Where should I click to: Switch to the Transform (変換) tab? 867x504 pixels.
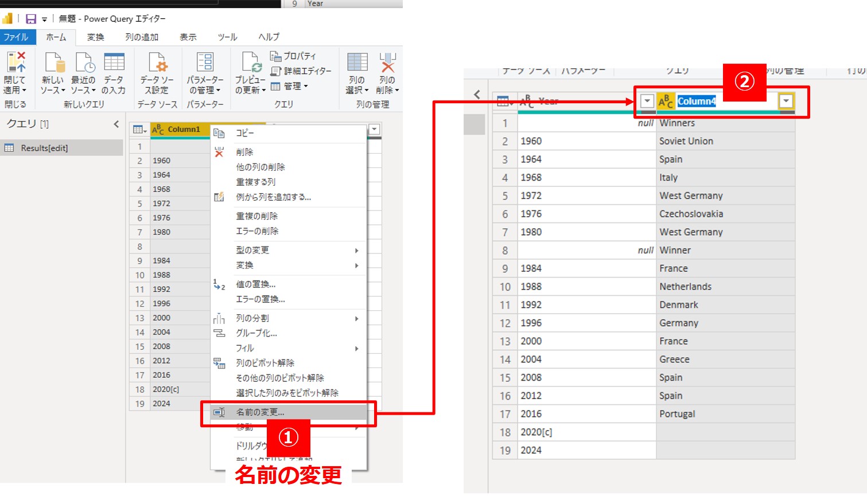point(95,37)
